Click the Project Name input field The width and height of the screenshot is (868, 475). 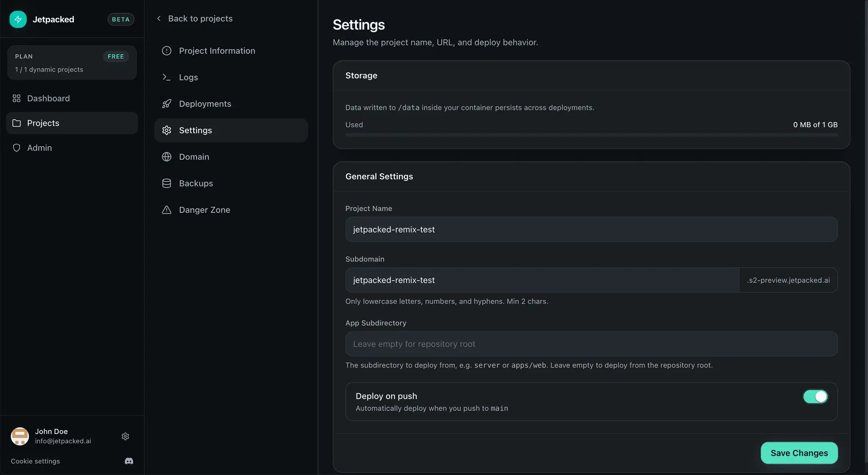point(591,229)
